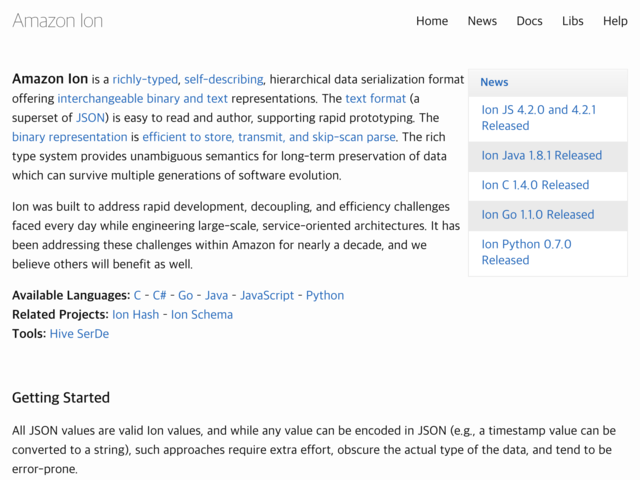Open the Hive SerDe tool link

pos(79,333)
